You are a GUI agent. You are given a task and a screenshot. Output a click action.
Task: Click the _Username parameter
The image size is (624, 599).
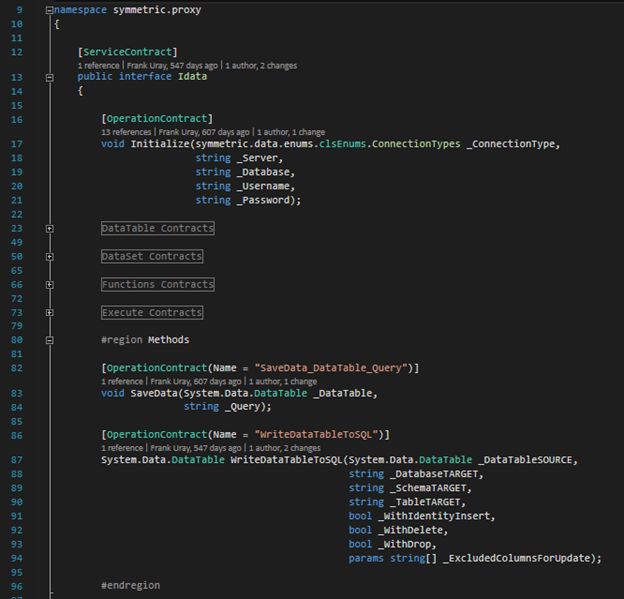click(x=263, y=186)
